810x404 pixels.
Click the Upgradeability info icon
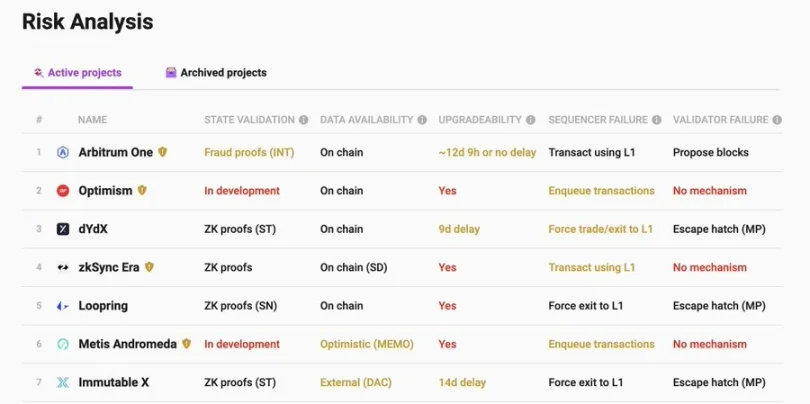(531, 120)
